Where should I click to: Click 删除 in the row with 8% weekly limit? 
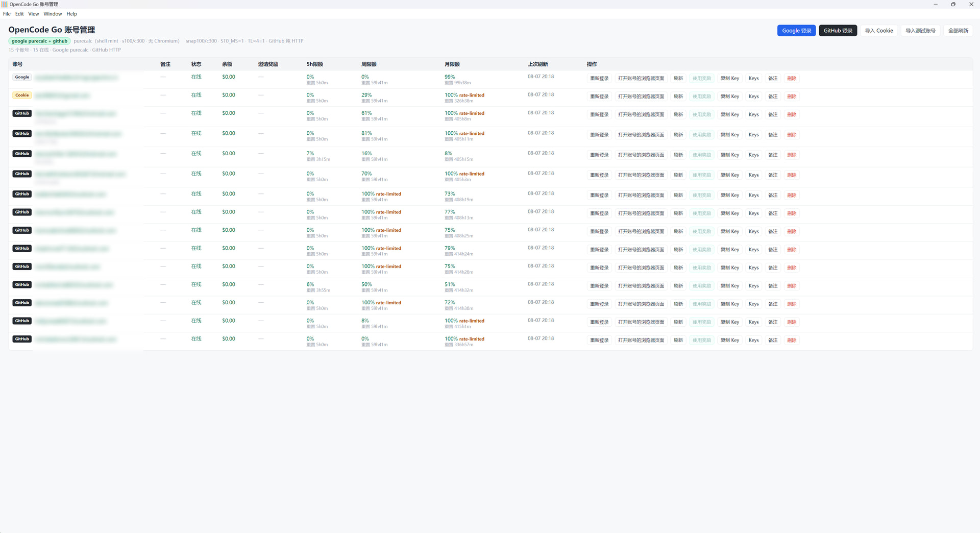pos(792,322)
